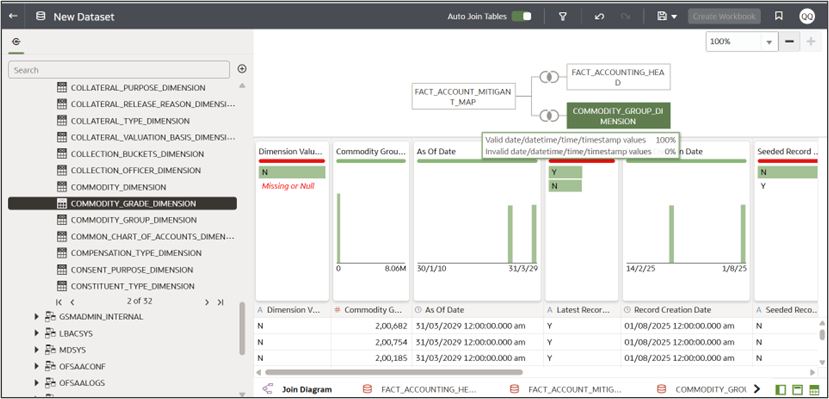Expand GSMADMIN_INTERNAL schema
The image size is (829, 399).
[x=36, y=317]
